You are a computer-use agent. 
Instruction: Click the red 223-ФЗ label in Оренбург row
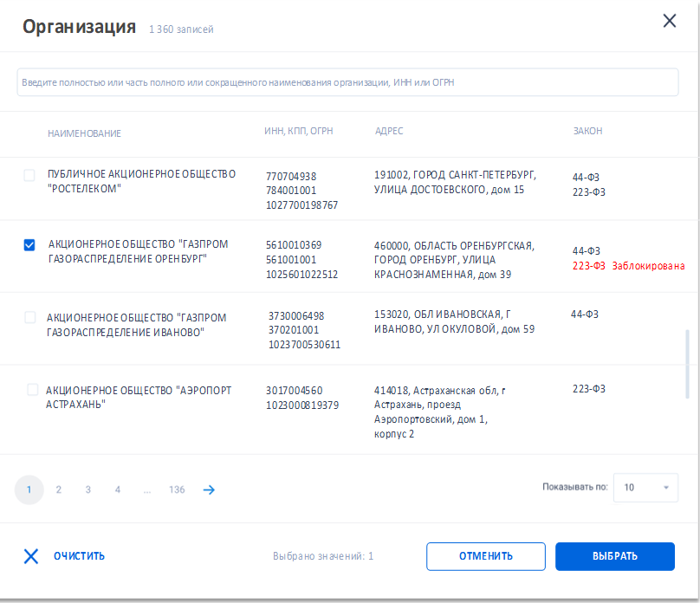pos(589,266)
